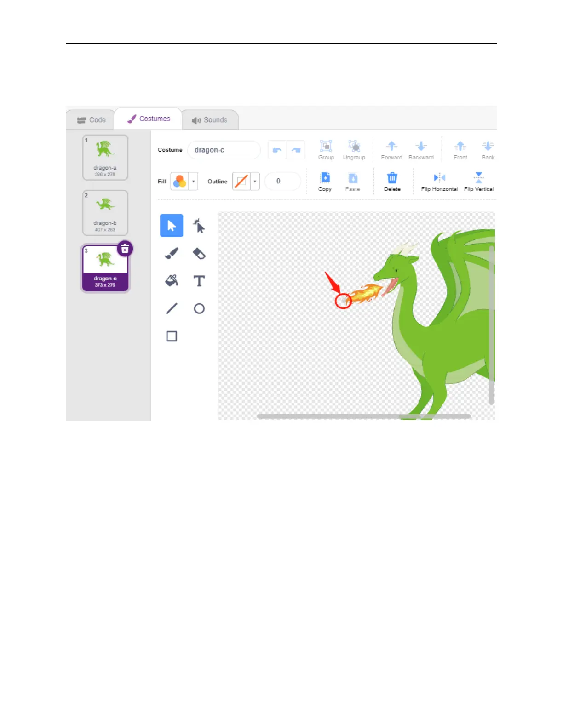Viewport: 563px width, 728px height.
Task: Click the canvas vertical scrollbar
Action: [491, 325]
